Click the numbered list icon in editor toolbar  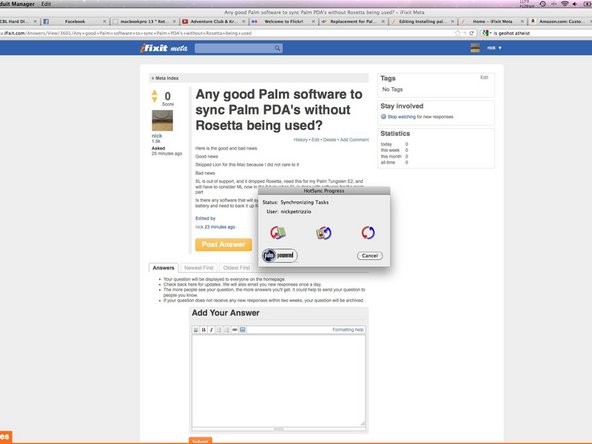pyautogui.click(x=219, y=330)
